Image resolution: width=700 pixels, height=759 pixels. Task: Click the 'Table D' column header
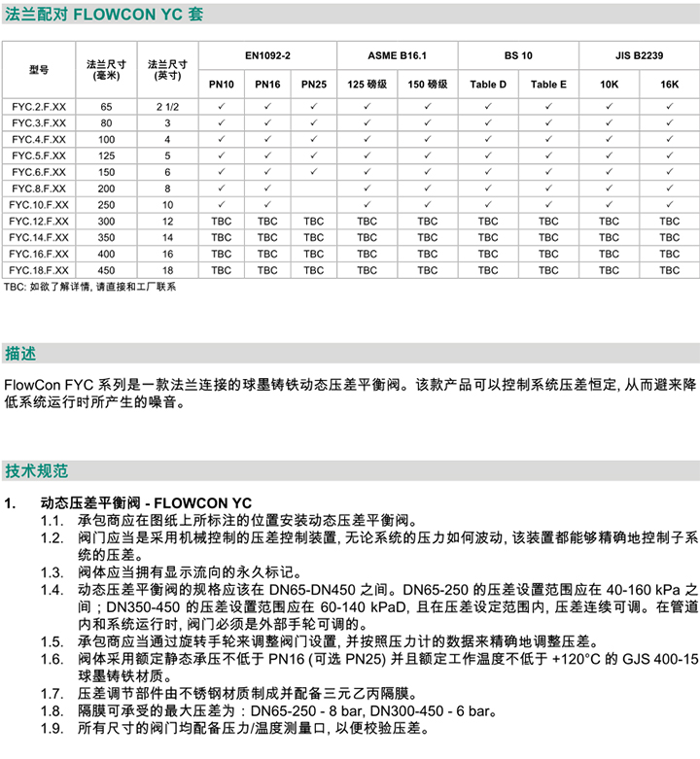point(488,85)
